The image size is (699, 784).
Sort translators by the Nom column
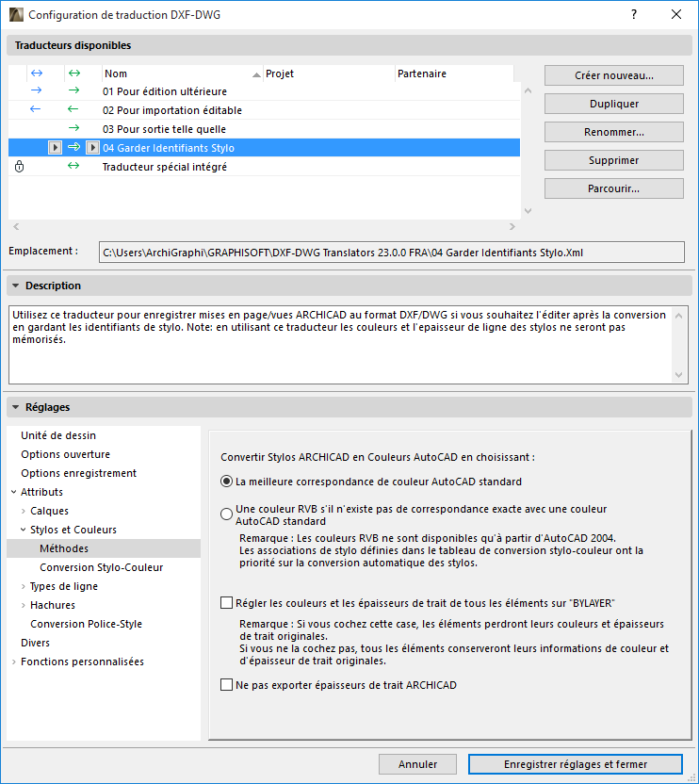183,73
